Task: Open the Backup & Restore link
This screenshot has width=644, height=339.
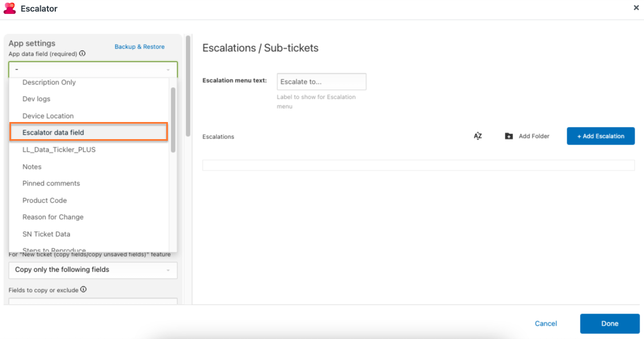Action: pos(140,47)
